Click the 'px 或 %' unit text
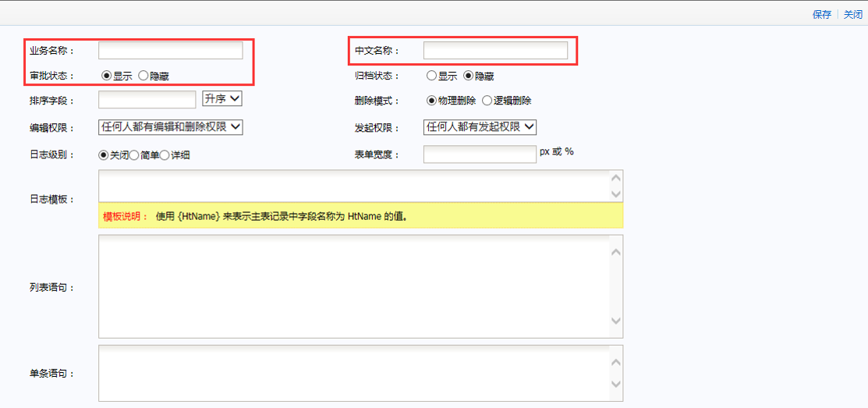The width and height of the screenshot is (868, 408). coord(556,151)
